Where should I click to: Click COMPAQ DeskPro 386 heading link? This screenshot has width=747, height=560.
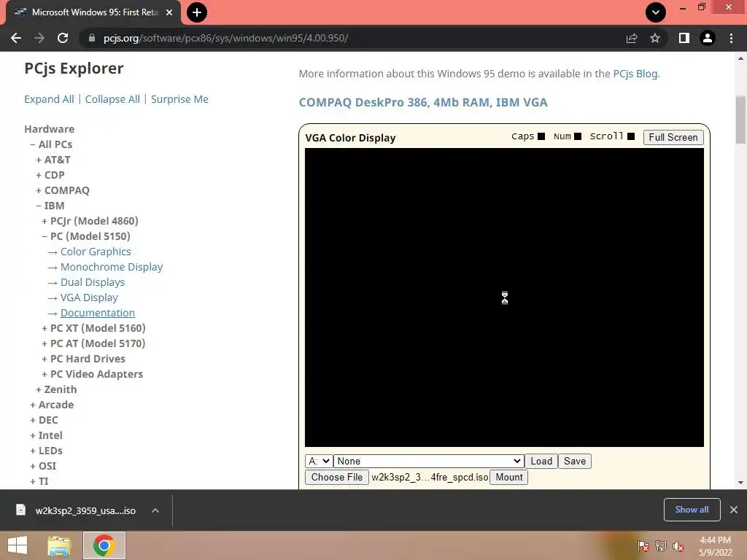[x=423, y=102]
